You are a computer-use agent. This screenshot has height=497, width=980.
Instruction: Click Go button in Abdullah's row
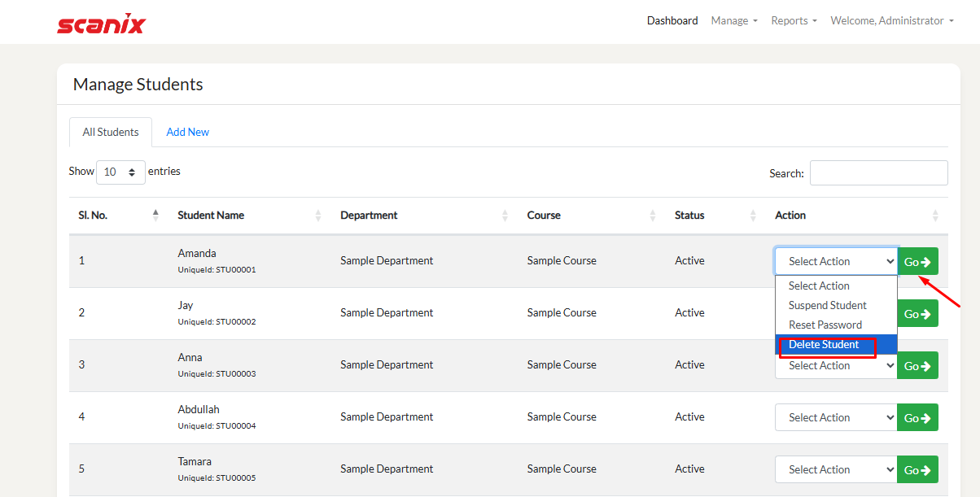(x=917, y=417)
